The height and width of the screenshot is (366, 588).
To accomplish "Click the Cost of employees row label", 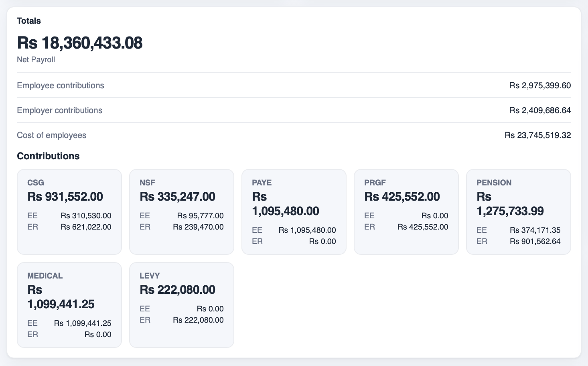I will [x=52, y=135].
